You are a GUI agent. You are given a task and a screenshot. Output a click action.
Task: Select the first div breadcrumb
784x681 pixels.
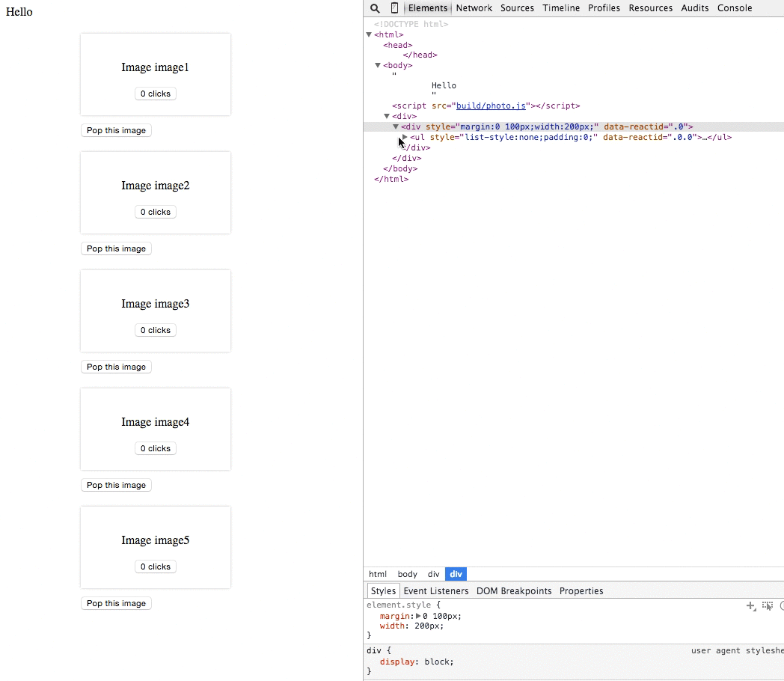(433, 574)
